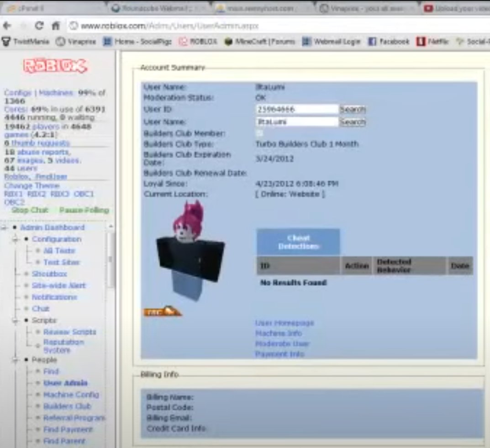Screen dimensions: 490x448
Task: Open Find under People
Action: (x=51, y=371)
